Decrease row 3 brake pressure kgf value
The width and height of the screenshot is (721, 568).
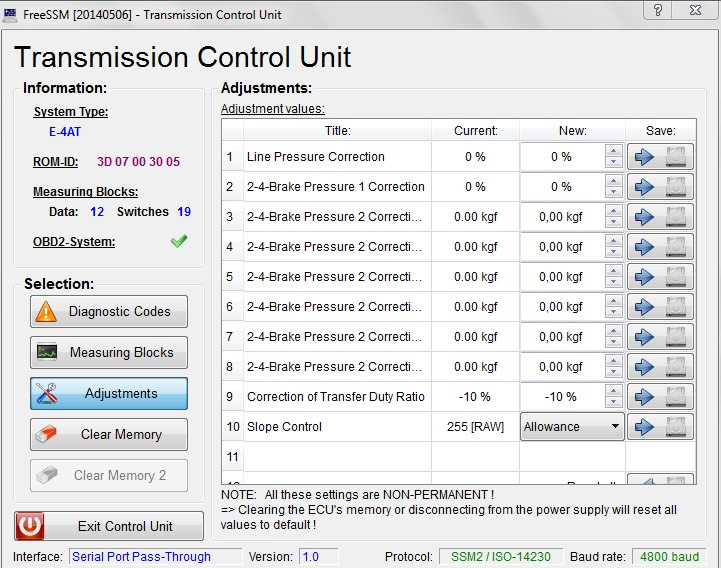[613, 222]
